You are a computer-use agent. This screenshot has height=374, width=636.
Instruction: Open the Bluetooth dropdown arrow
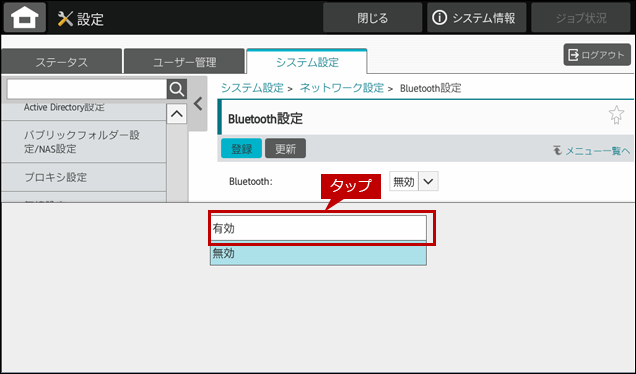point(428,181)
